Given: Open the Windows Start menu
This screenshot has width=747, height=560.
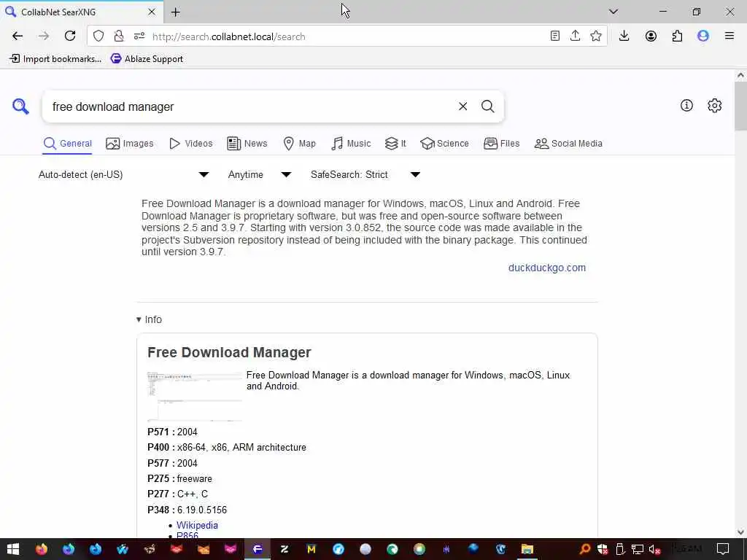Looking at the screenshot, I should click(x=13, y=549).
